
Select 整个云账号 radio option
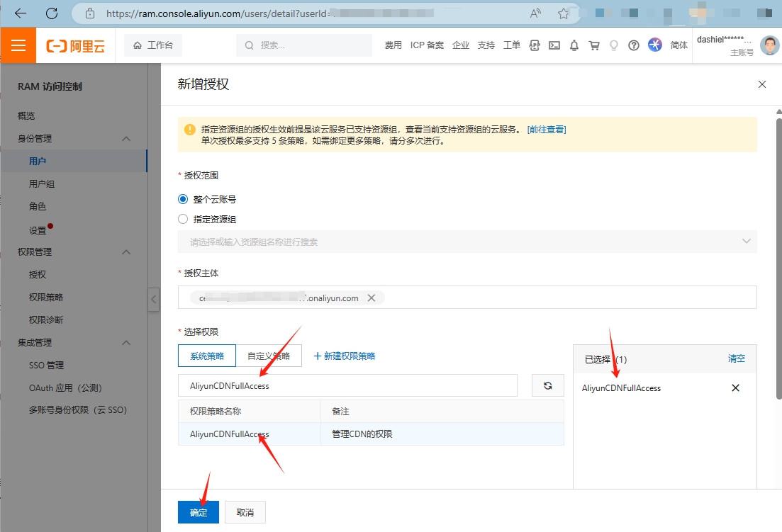pyautogui.click(x=183, y=200)
